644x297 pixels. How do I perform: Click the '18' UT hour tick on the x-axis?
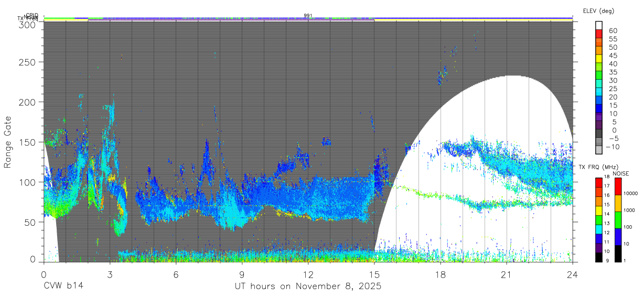(440, 274)
